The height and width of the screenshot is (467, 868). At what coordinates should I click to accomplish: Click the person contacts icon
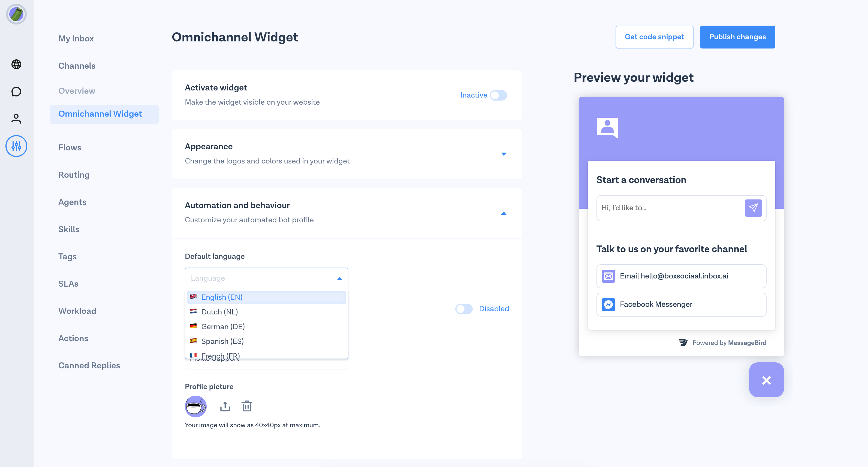click(x=16, y=119)
